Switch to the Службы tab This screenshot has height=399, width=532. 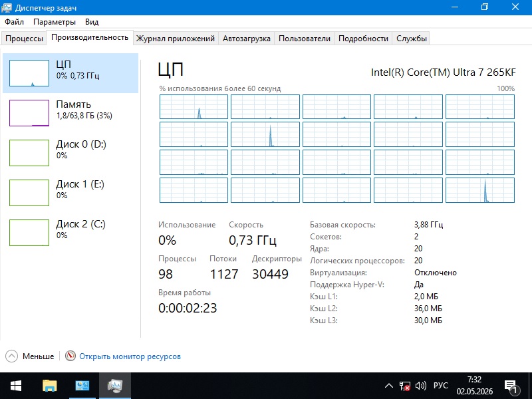(x=412, y=39)
